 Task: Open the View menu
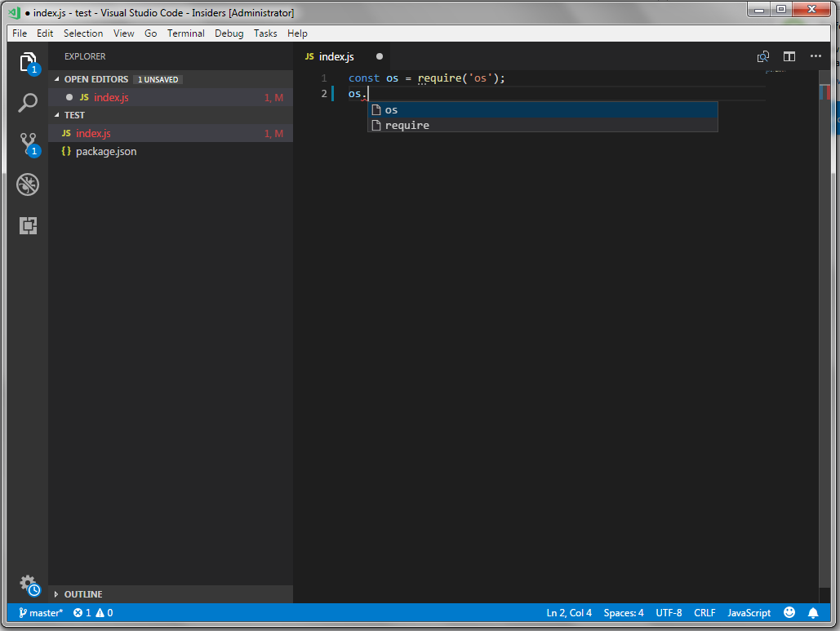point(124,33)
